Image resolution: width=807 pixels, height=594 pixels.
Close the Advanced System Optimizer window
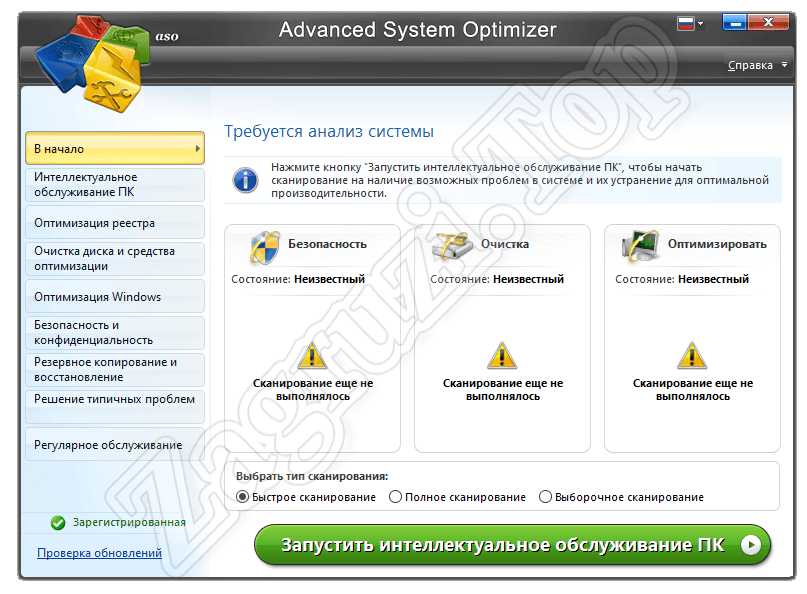[768, 23]
